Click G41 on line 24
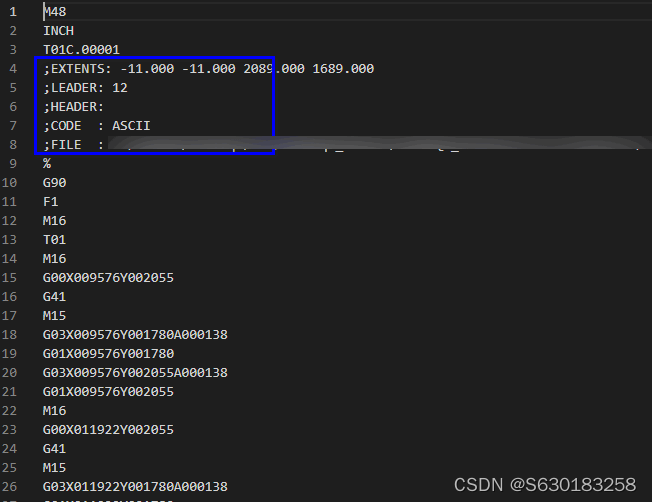 54,449
